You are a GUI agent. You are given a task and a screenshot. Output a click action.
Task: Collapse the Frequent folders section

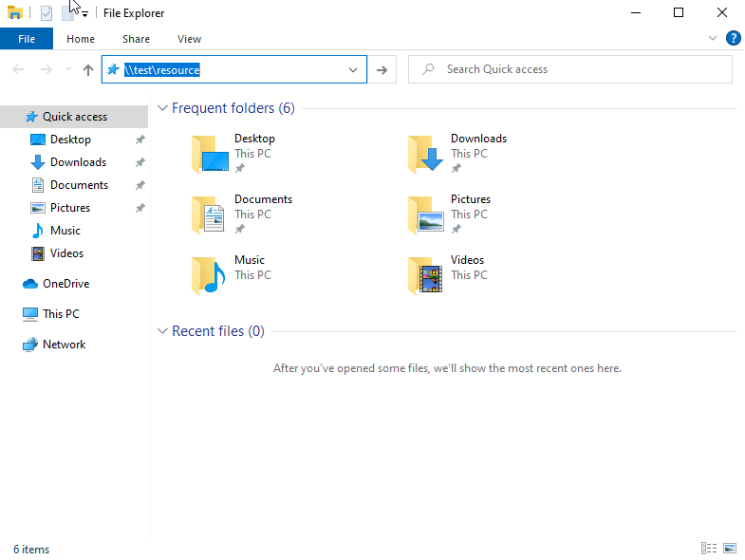pos(162,108)
